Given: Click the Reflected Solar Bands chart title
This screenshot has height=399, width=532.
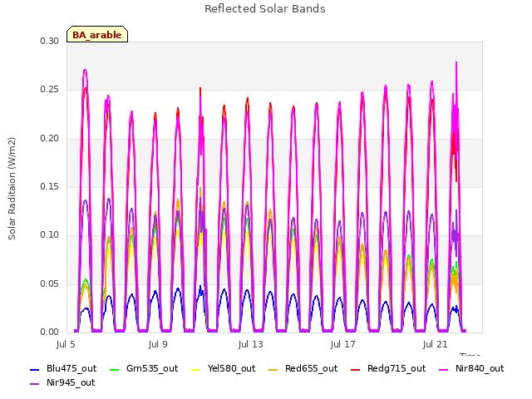Looking at the screenshot, I should (x=265, y=8).
